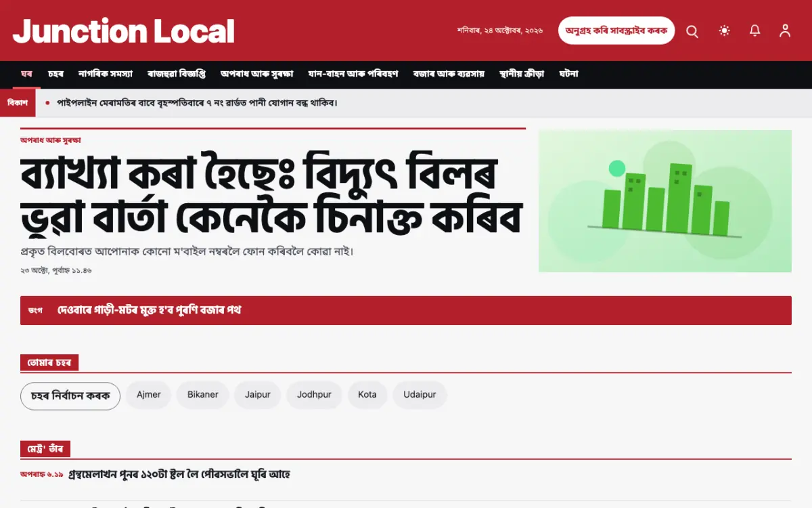Select the Bikaner city chip
The image size is (812, 508).
(203, 395)
